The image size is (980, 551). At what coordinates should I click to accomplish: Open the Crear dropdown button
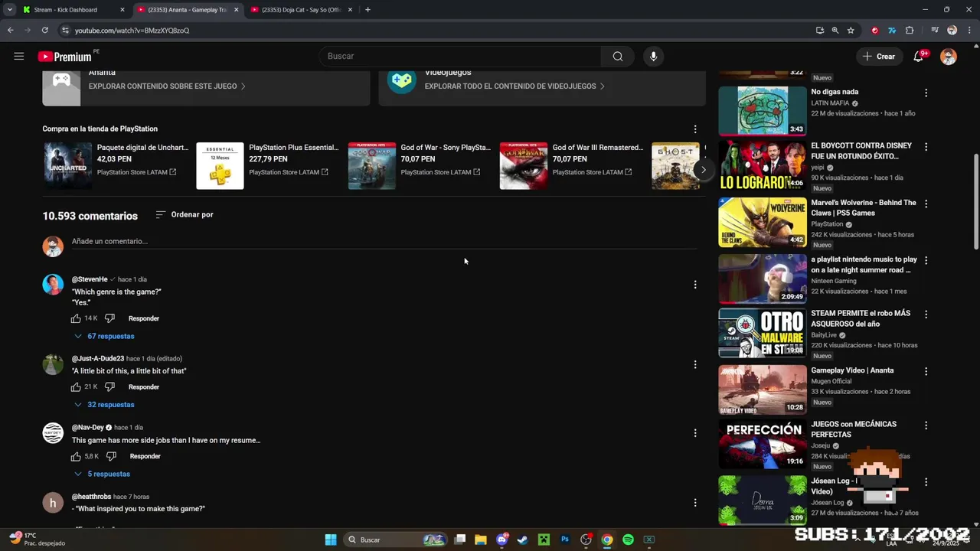point(878,56)
